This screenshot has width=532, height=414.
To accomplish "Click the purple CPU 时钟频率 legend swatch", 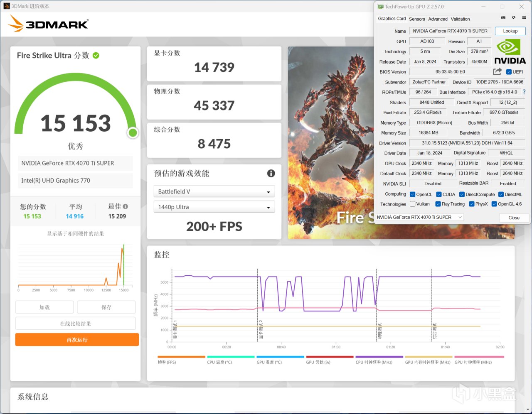I will [379, 357].
